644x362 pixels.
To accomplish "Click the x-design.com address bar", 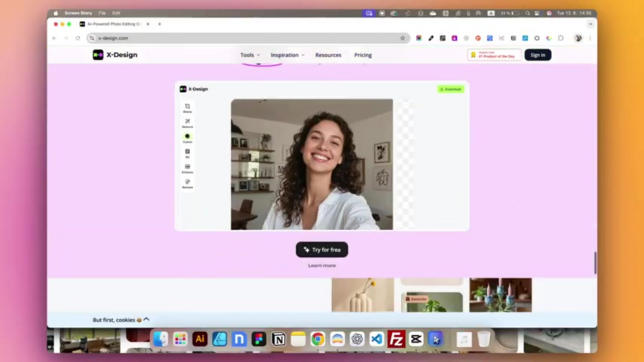I will pos(239,38).
